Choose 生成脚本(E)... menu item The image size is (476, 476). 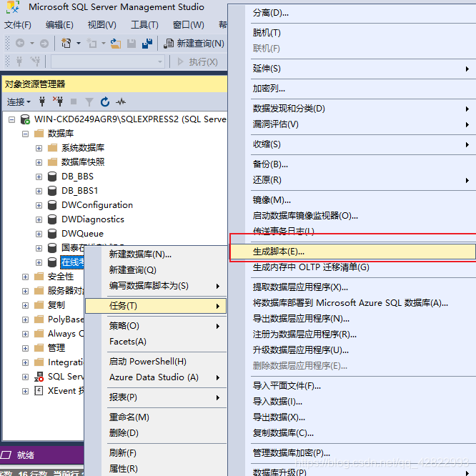point(352,252)
